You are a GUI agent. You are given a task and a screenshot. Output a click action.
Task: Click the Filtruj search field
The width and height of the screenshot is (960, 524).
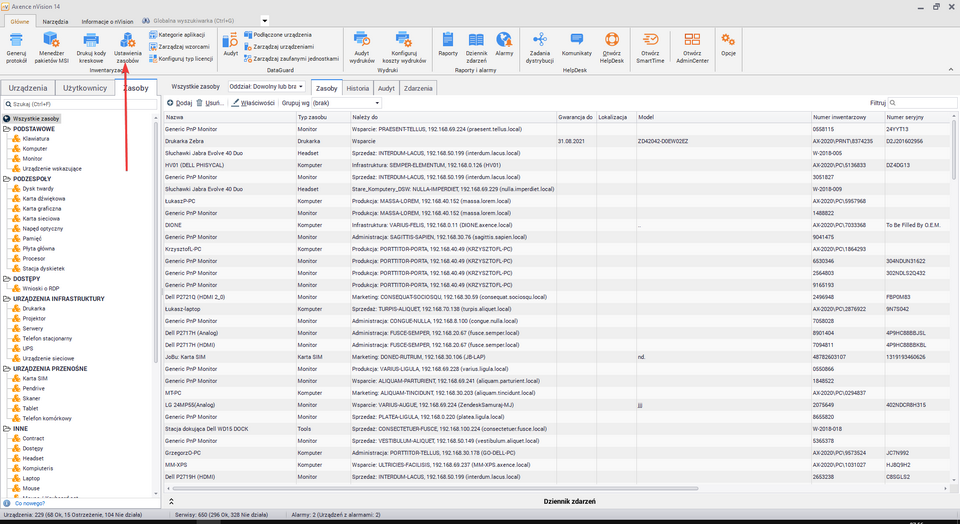pos(922,103)
